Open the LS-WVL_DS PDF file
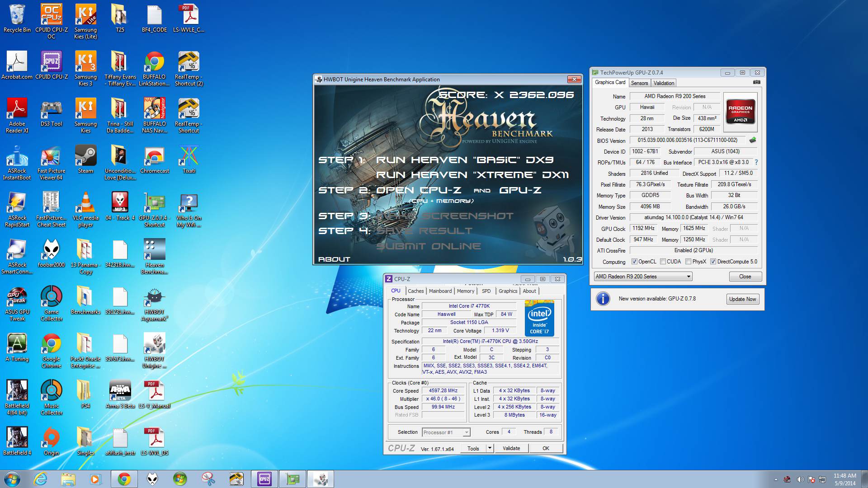 pos(154,441)
